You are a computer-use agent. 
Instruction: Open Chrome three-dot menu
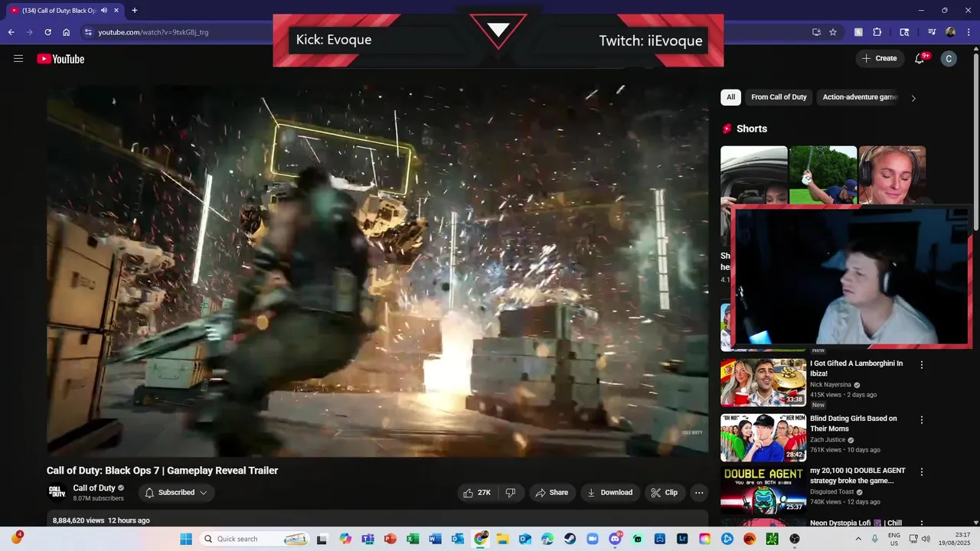click(x=969, y=32)
